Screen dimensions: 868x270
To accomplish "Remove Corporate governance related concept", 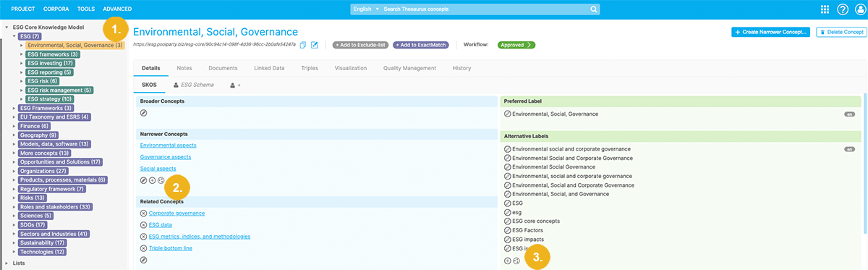I will click(143, 214).
